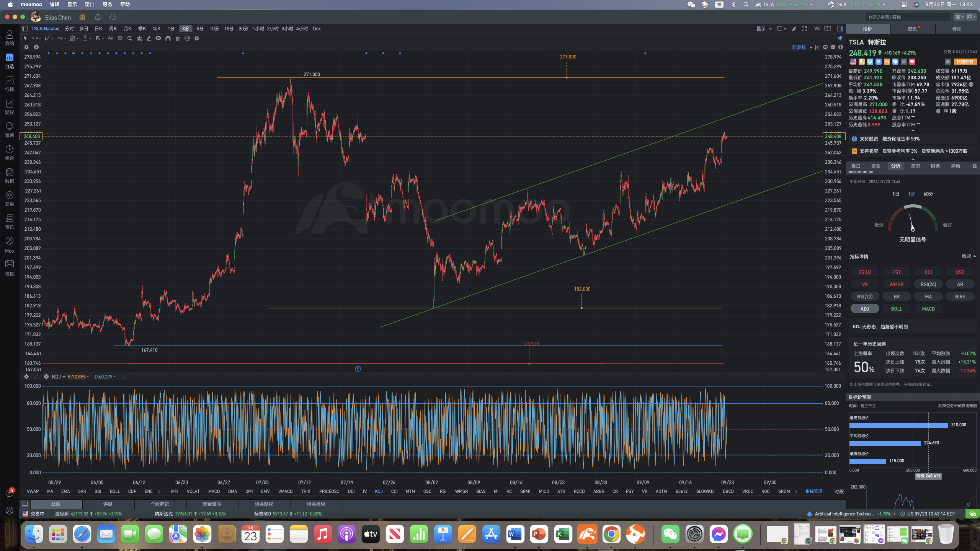Open the notifications bell in title bar
The height and width of the screenshot is (551, 980).
(98, 17)
